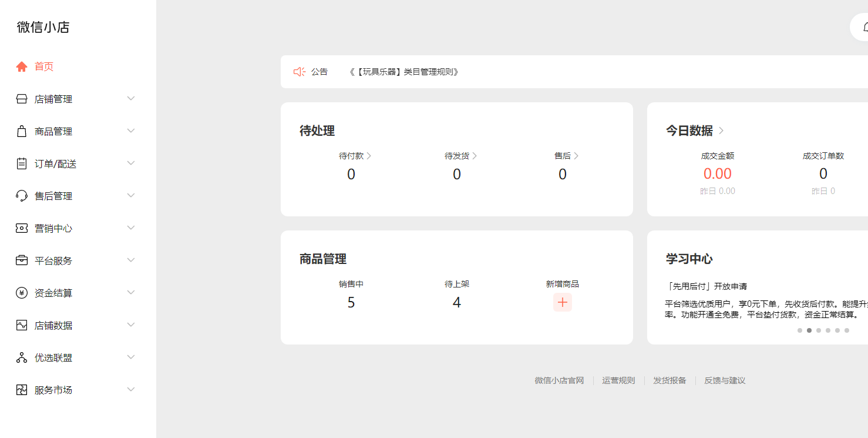Image resolution: width=868 pixels, height=438 pixels.
Task: Open 营销中心 menu item
Action: [53, 229]
